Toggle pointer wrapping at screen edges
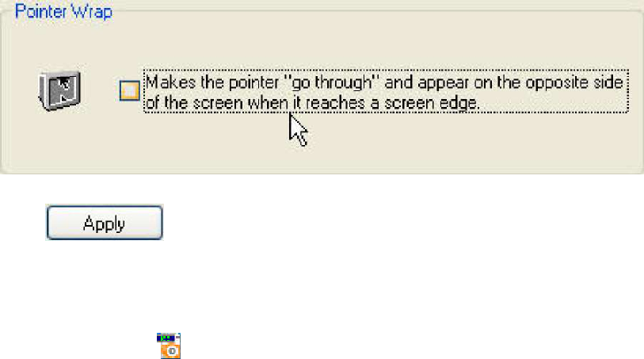This screenshot has width=644, height=359. click(x=129, y=91)
